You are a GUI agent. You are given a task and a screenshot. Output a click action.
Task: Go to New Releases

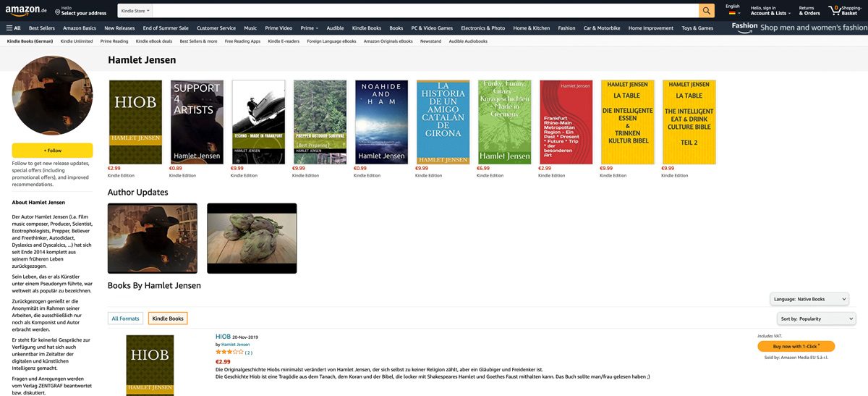(x=119, y=28)
